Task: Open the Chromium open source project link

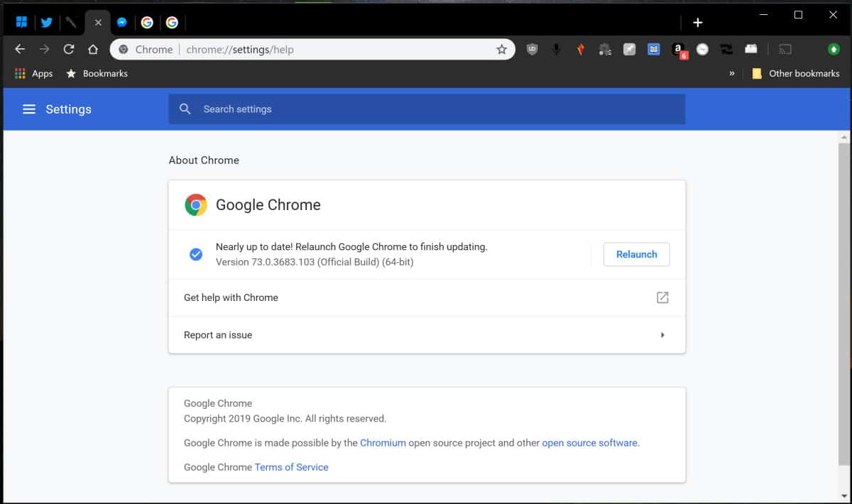Action: [x=383, y=442]
